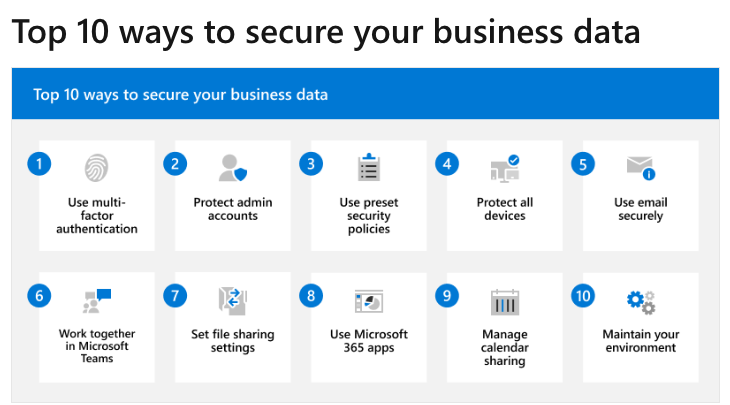
Task: Select the "Use multi-factor authentication" label
Action: (x=97, y=215)
